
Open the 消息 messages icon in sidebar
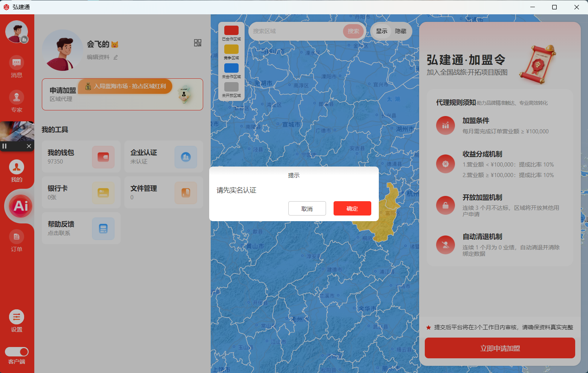[x=17, y=63]
